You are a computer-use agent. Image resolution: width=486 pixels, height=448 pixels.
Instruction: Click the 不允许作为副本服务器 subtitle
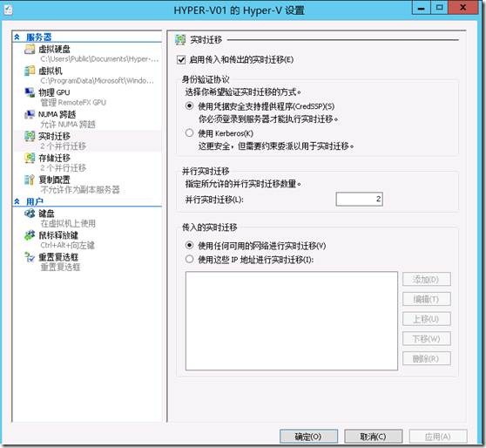point(80,189)
